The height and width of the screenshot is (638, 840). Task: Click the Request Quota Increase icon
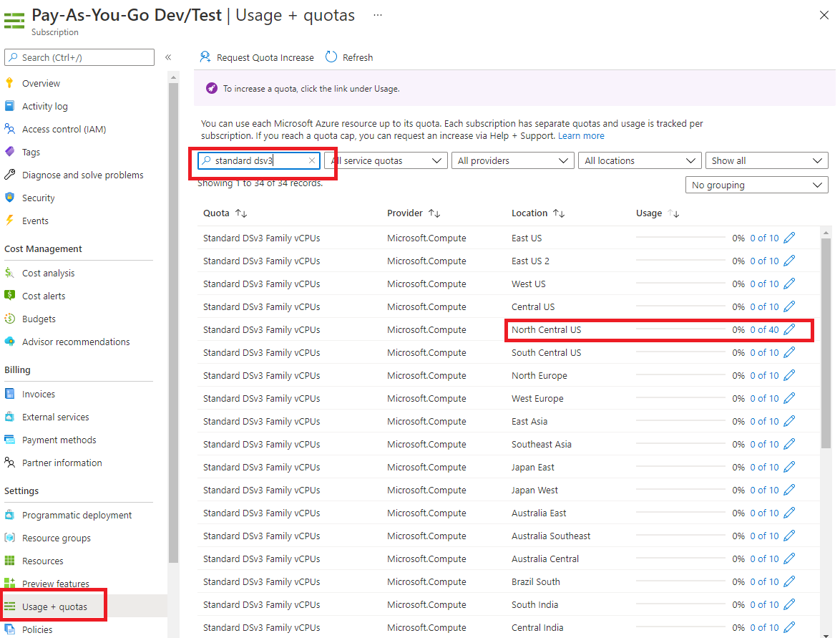coord(205,57)
